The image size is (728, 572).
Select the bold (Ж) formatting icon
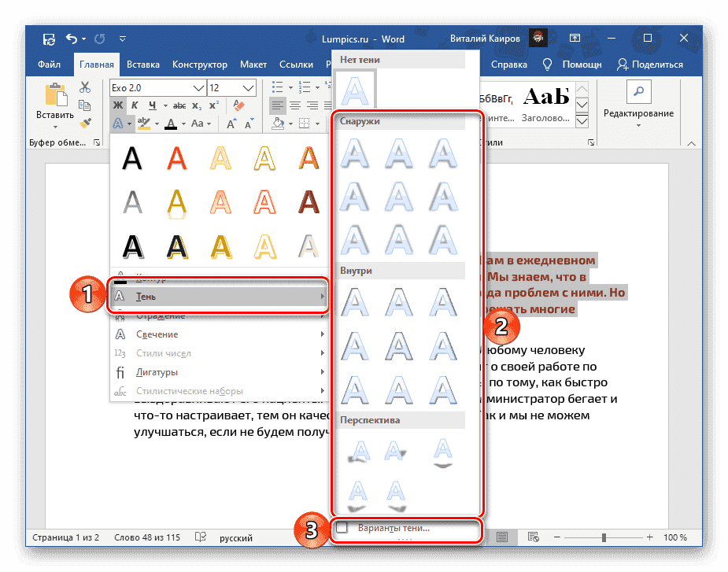coord(118,105)
